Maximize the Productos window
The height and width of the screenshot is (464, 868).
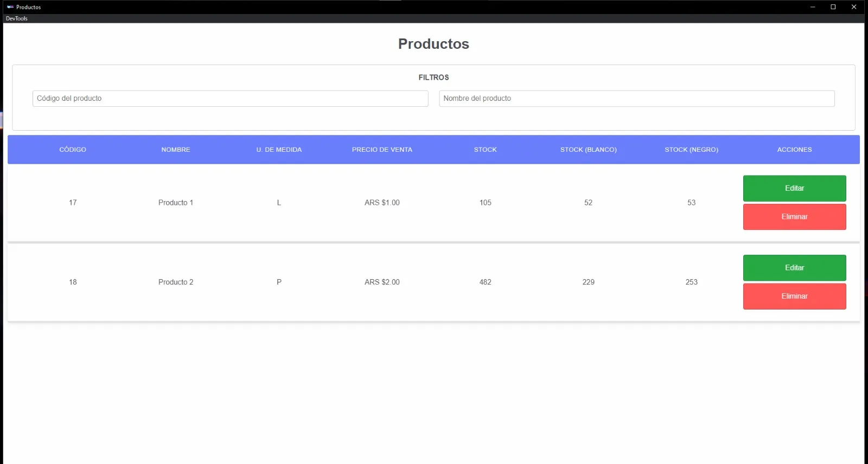pyautogui.click(x=833, y=7)
